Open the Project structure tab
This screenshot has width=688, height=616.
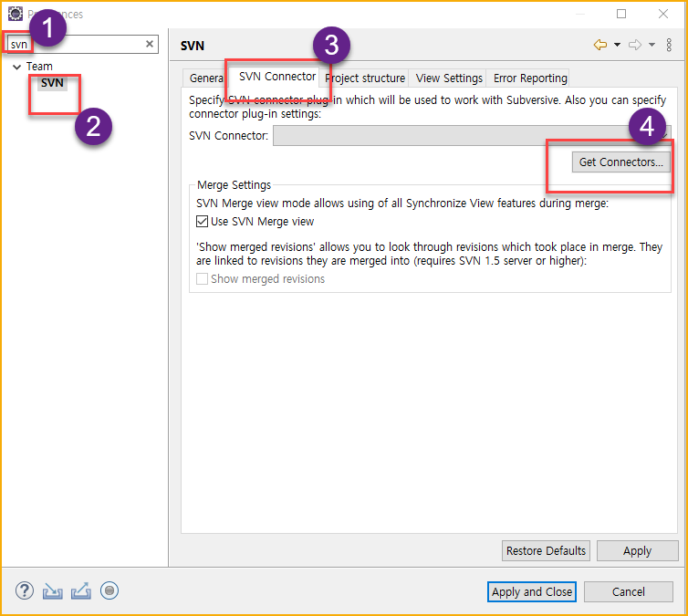click(365, 78)
